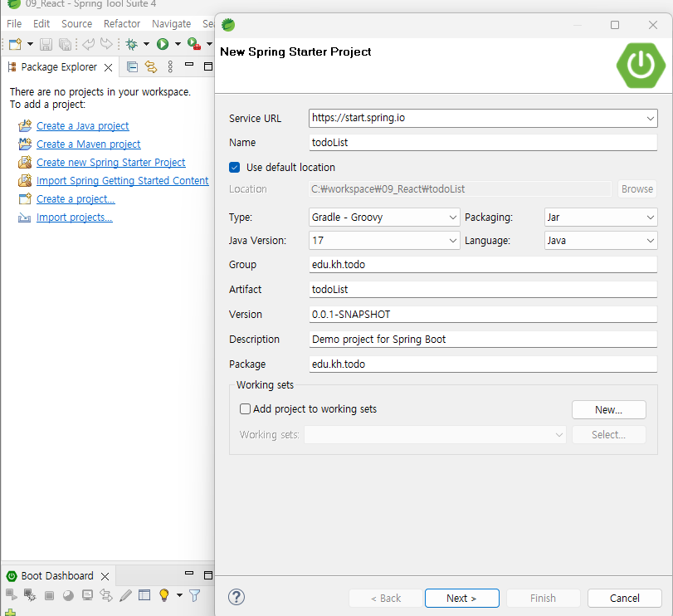673x616 pixels.
Task: Click the Save All toolbar icon
Action: [65, 44]
